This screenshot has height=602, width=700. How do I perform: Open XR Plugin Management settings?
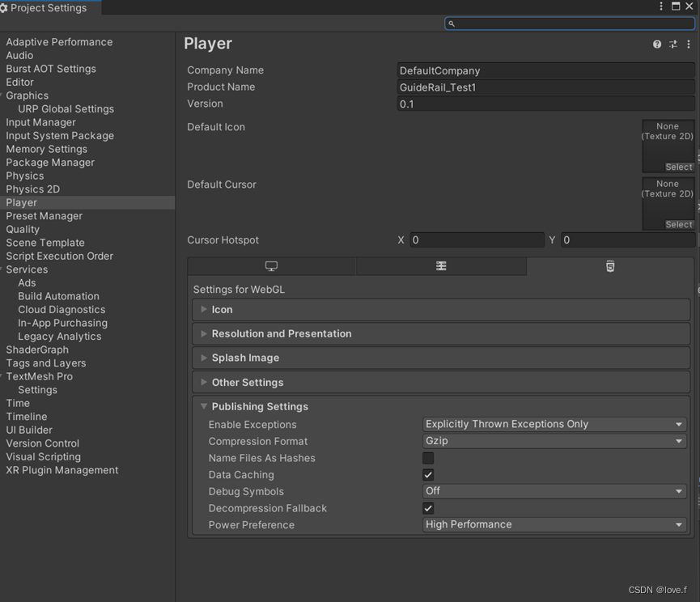tap(62, 470)
